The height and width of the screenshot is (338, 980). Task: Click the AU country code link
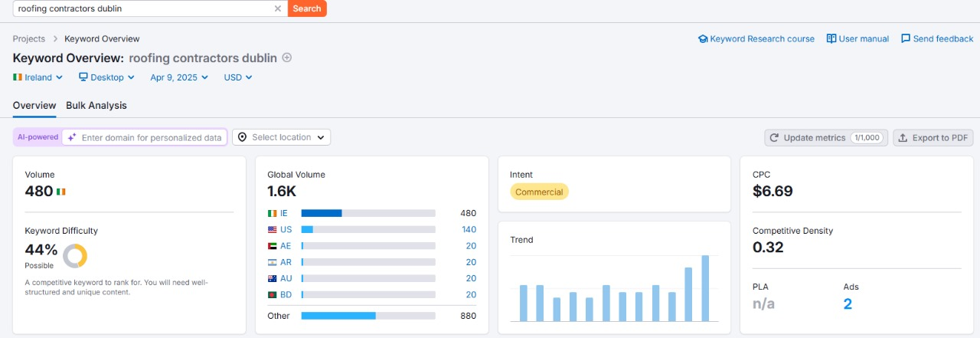[x=286, y=278]
